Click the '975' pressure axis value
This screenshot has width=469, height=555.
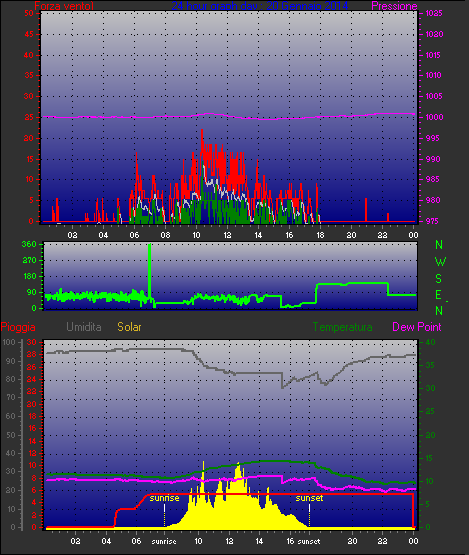pos(432,221)
